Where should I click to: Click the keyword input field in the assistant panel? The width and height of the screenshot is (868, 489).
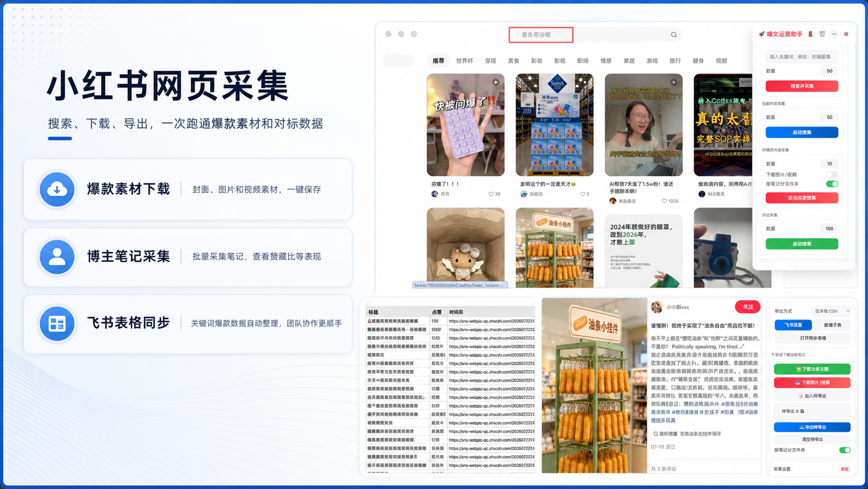point(802,57)
